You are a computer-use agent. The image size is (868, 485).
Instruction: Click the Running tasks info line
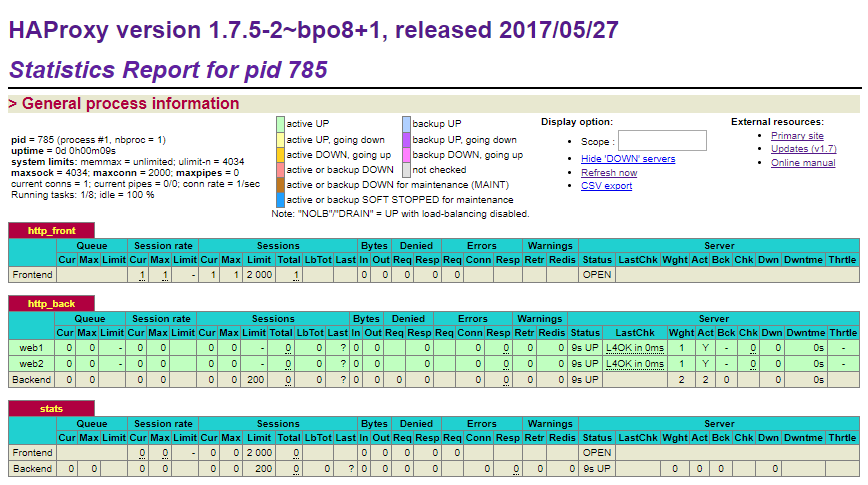(x=83, y=195)
